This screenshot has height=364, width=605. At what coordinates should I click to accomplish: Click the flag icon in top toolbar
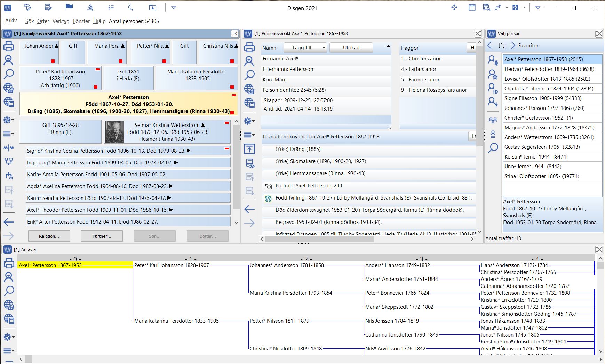tap(69, 7)
